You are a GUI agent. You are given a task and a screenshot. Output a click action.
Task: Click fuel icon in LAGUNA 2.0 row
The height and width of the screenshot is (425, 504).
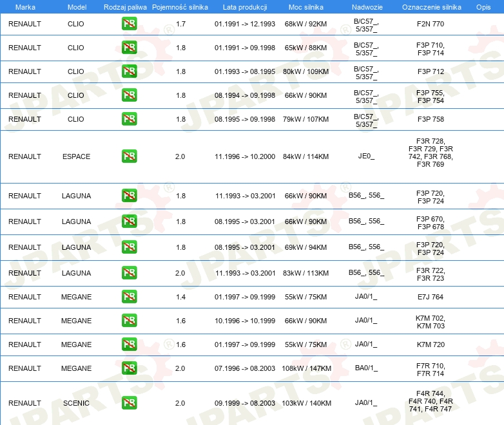(129, 273)
